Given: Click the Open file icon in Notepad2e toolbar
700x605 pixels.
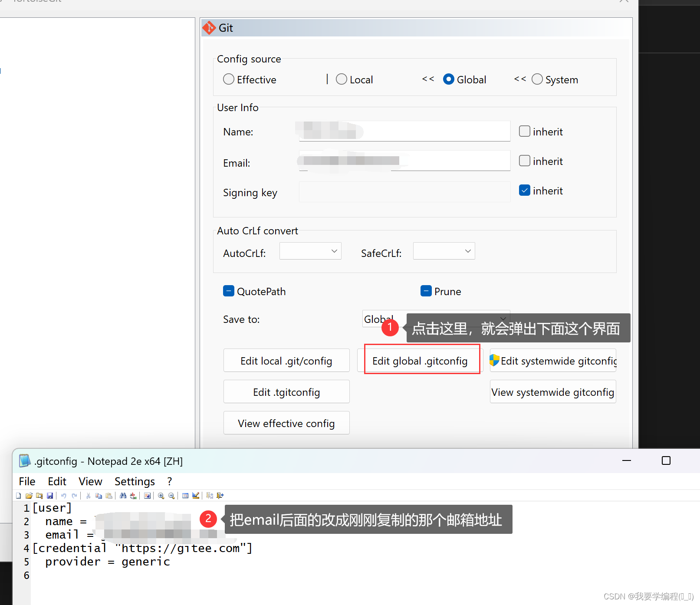Looking at the screenshot, I should pos(29,496).
